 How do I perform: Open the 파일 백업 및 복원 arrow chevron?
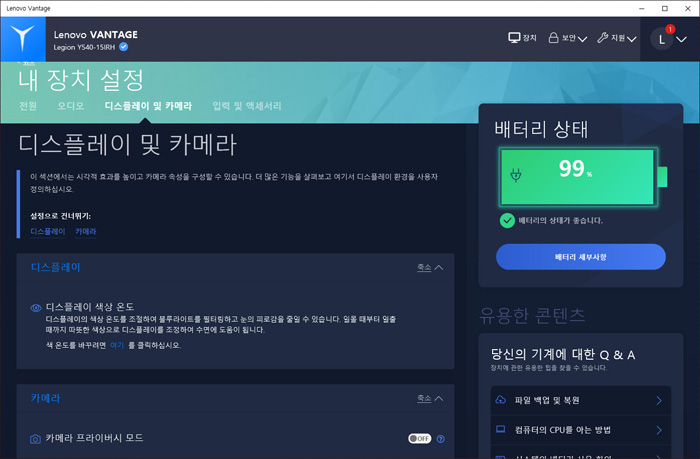(659, 401)
